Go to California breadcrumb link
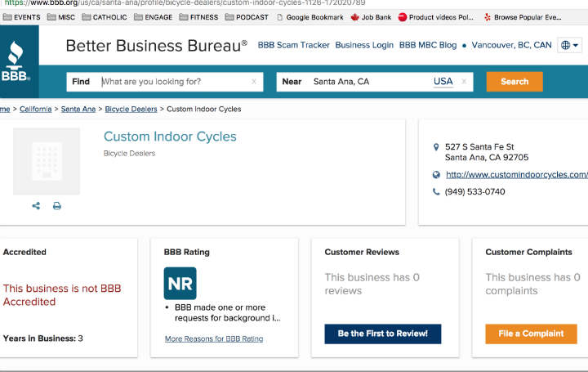The image size is (588, 372). (36, 110)
